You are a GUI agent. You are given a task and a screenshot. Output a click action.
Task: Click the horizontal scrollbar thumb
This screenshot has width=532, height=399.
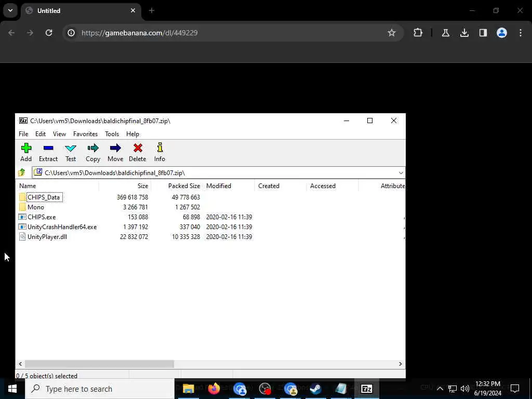pyautogui.click(x=99, y=364)
